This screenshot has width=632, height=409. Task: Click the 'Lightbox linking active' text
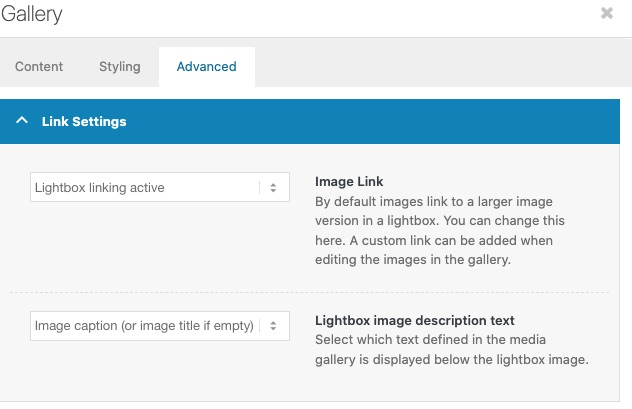point(100,187)
